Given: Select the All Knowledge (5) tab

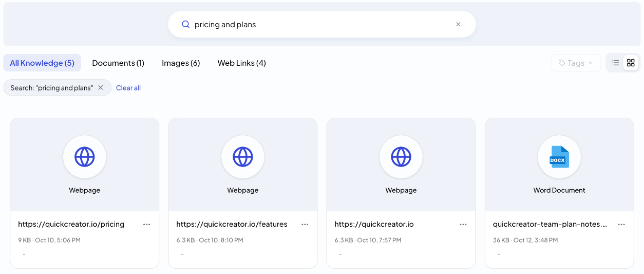Looking at the screenshot, I should 42,63.
